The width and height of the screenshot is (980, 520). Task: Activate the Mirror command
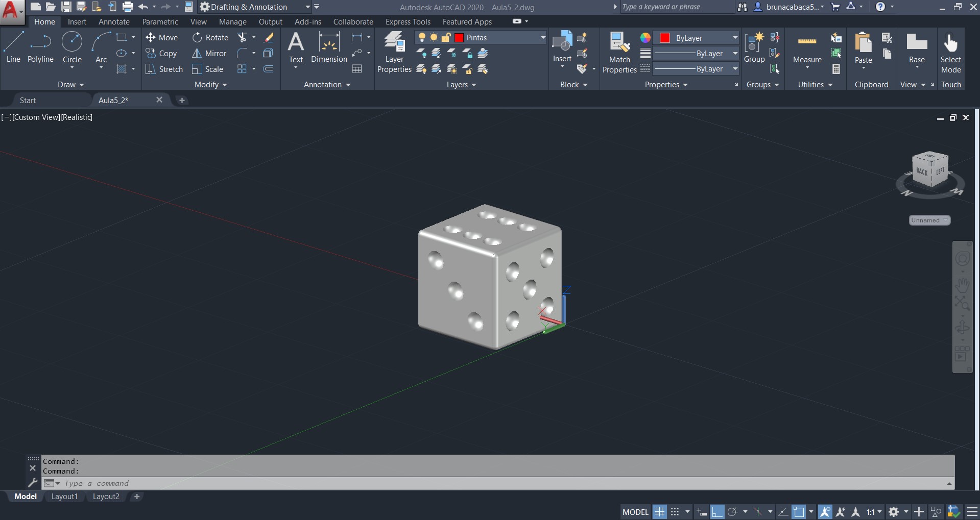pyautogui.click(x=209, y=54)
